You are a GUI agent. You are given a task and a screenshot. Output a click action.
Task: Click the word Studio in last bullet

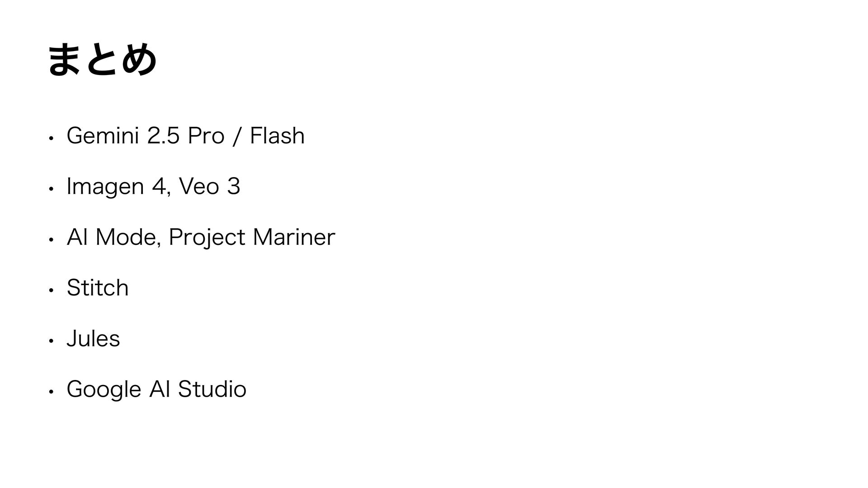tap(212, 389)
